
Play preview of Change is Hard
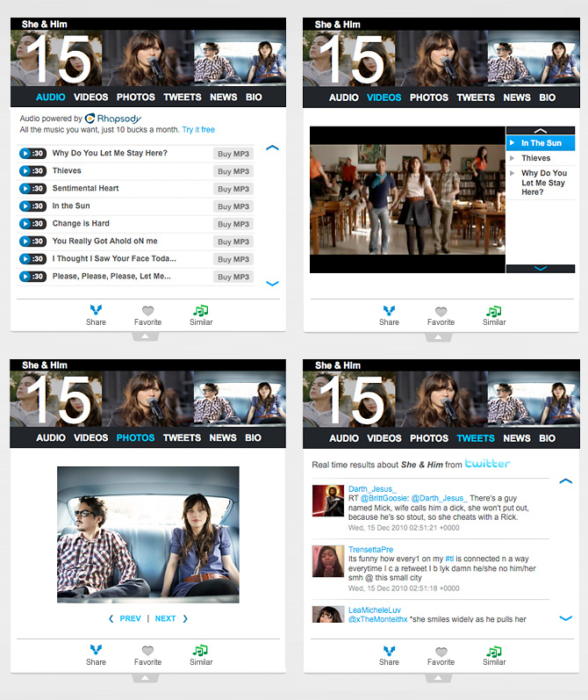[32, 224]
